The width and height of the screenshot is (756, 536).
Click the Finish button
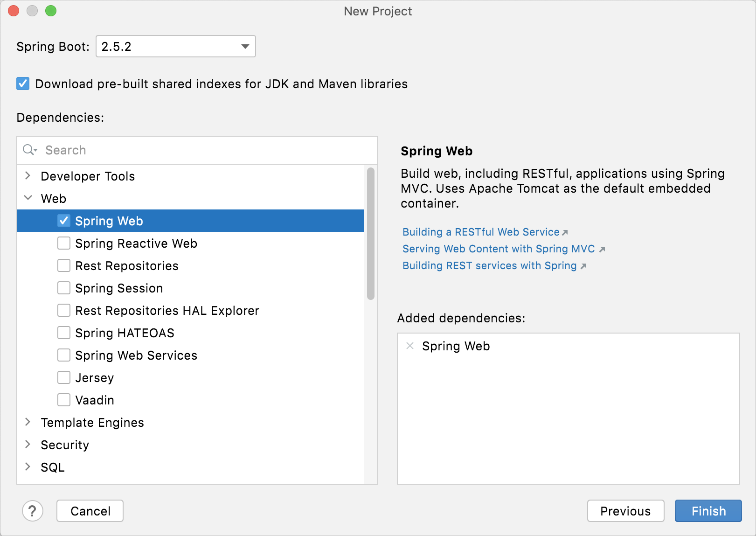tap(708, 511)
